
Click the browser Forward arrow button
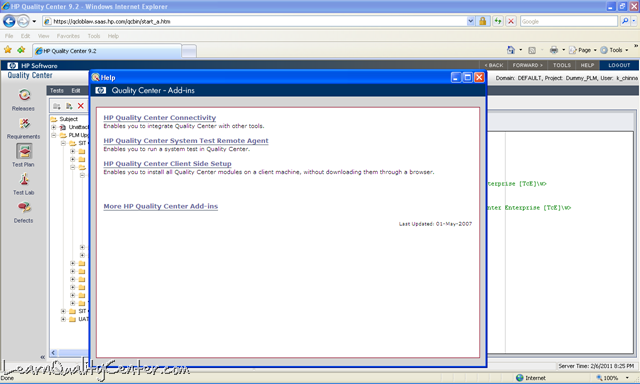click(x=23, y=21)
